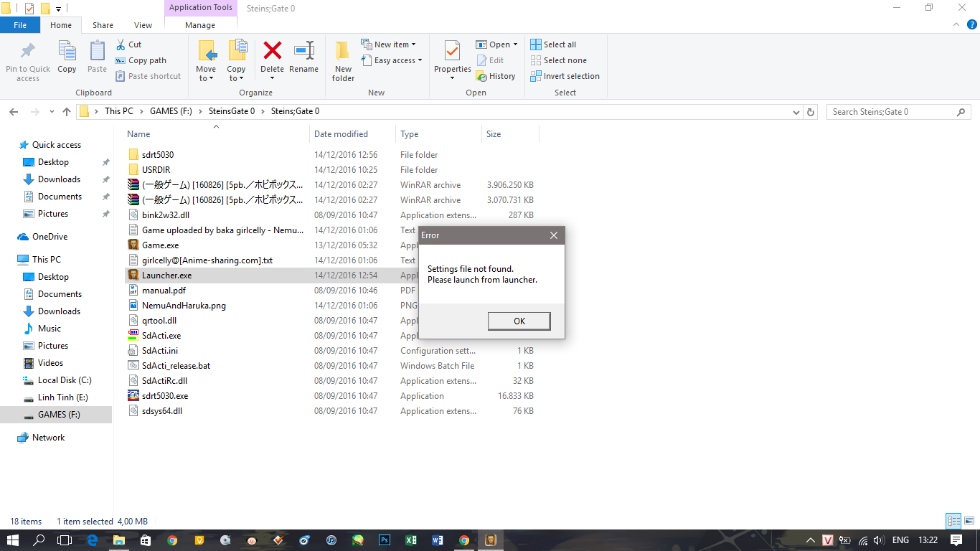Select Quick access in navigation pane

[x=56, y=145]
